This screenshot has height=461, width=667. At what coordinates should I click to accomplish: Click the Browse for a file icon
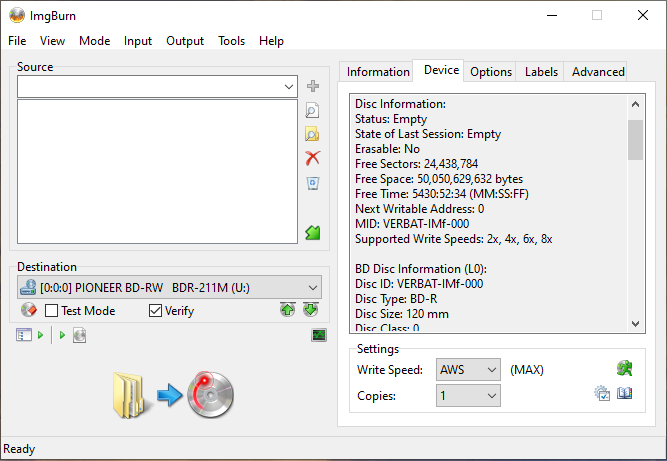point(312,110)
